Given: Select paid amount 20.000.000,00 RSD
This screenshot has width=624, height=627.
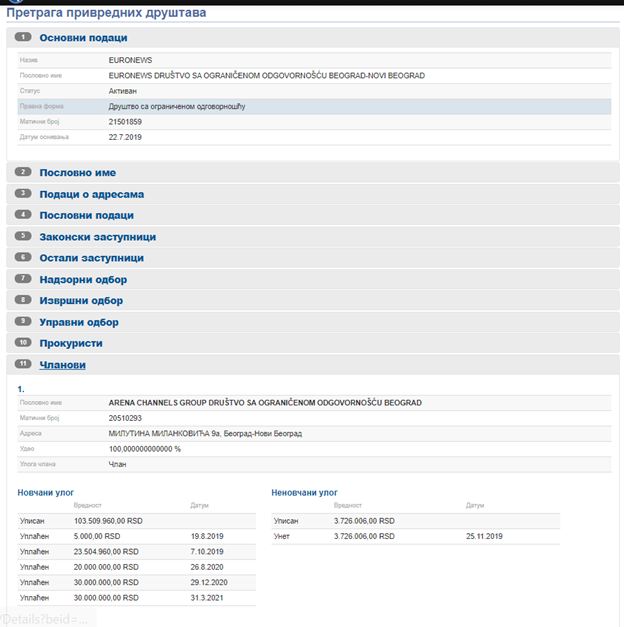Looking at the screenshot, I should (106, 567).
